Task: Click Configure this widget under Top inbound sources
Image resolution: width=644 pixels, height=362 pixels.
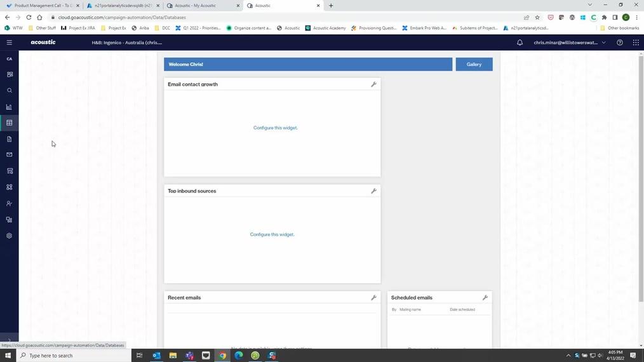Action: pyautogui.click(x=272, y=234)
